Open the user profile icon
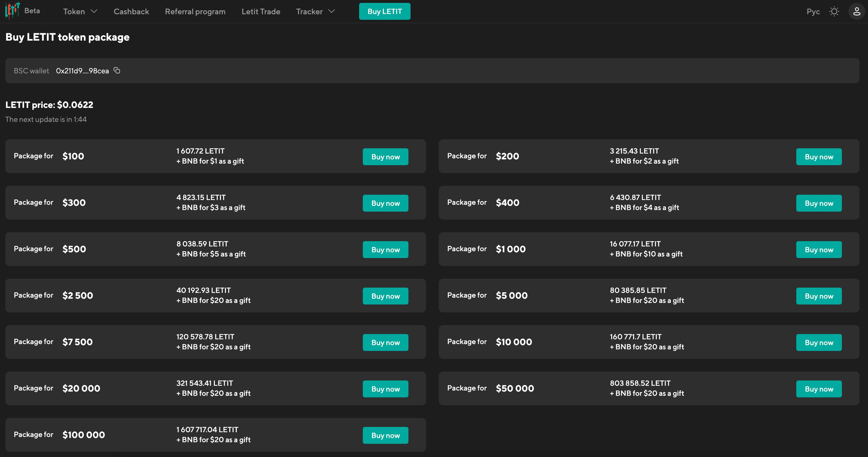The image size is (868, 457). [x=857, y=11]
